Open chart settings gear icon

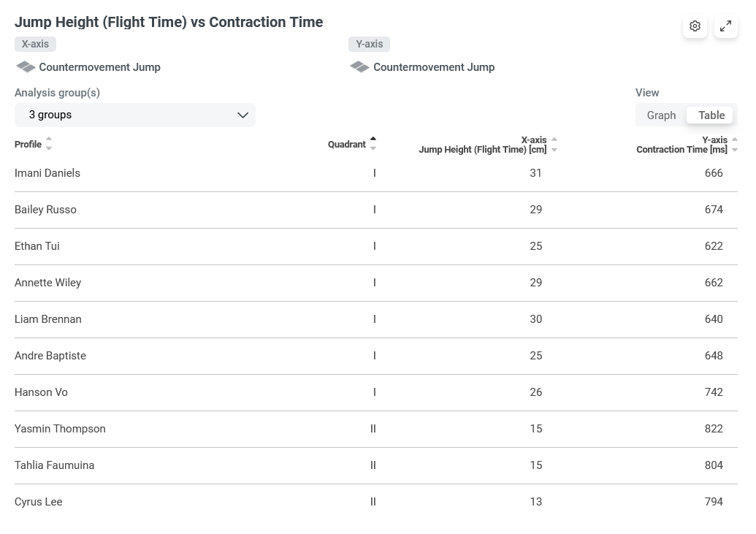click(695, 26)
